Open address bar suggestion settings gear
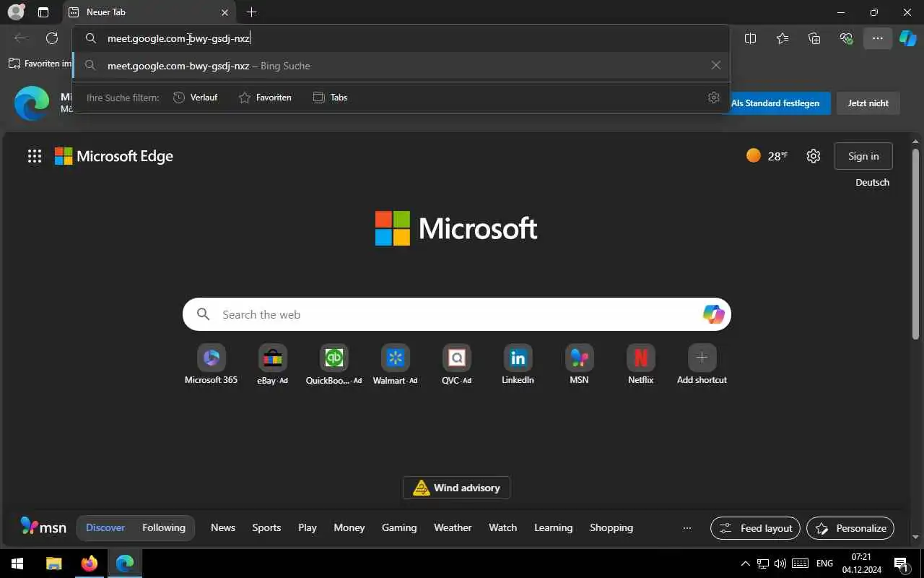924x578 pixels. (714, 98)
